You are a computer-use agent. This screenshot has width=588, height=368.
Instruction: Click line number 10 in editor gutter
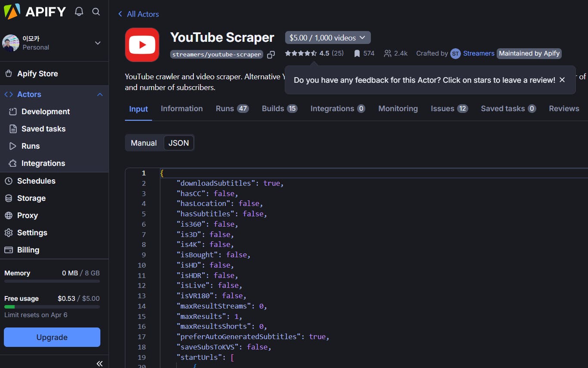(x=142, y=265)
